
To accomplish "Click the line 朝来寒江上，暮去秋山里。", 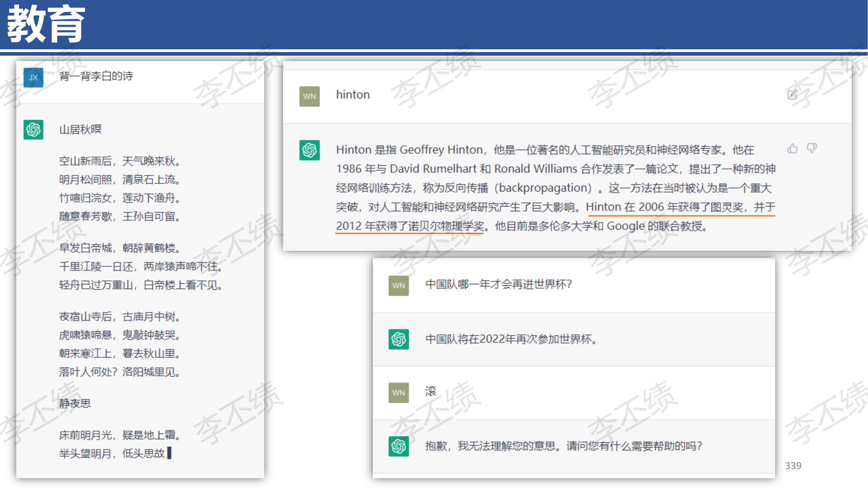I will [120, 353].
